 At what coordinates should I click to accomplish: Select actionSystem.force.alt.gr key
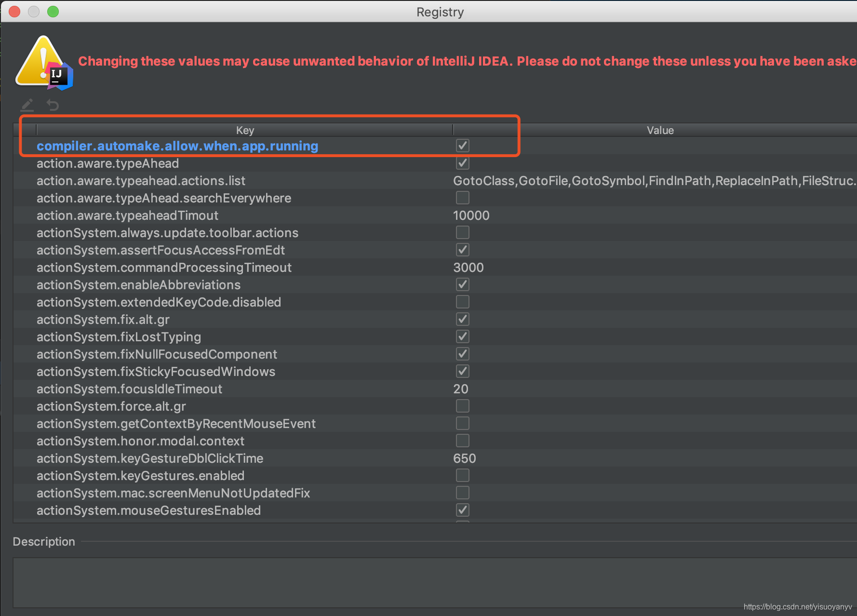tap(111, 406)
